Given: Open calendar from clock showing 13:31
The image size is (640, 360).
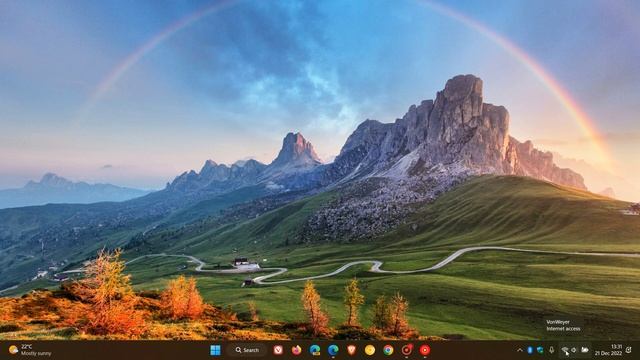Looking at the screenshot, I should pyautogui.click(x=608, y=350).
